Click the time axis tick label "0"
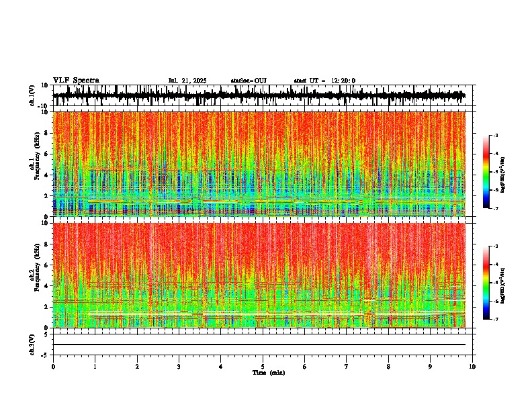Viewport: 532px width, 411px height. point(53,367)
